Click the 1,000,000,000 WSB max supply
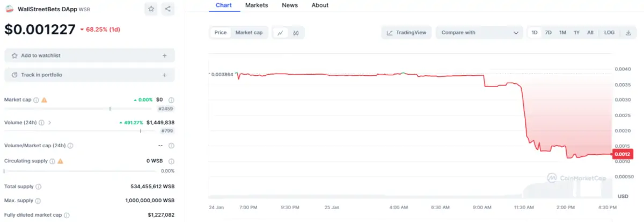The width and height of the screenshot is (644, 222). point(150,200)
